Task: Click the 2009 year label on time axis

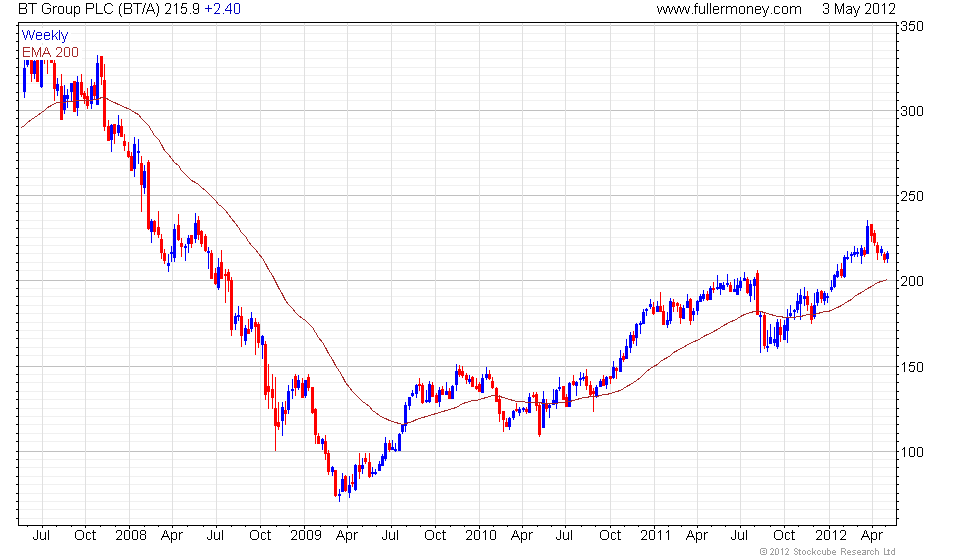Action: tap(306, 536)
